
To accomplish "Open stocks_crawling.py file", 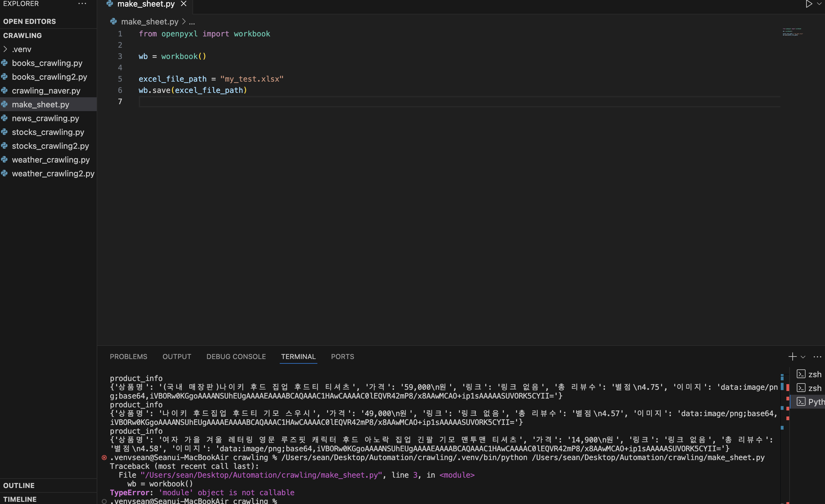I will [x=48, y=132].
